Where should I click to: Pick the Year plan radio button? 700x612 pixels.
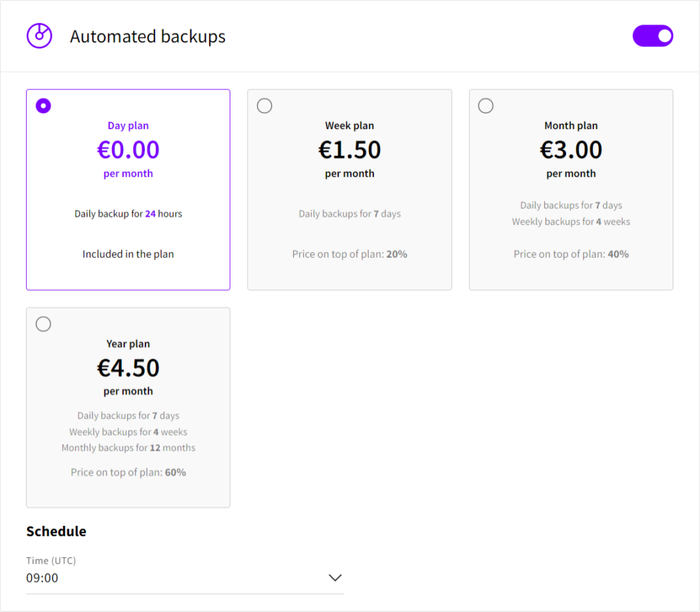[43, 324]
